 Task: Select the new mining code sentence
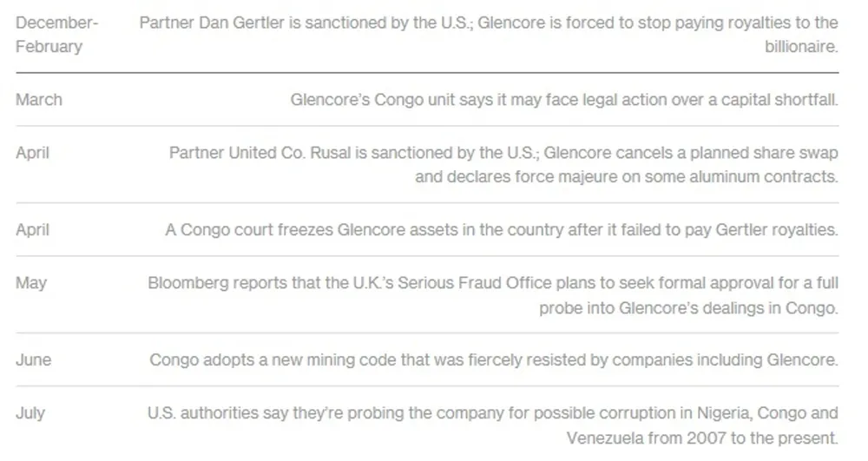pyautogui.click(x=494, y=360)
